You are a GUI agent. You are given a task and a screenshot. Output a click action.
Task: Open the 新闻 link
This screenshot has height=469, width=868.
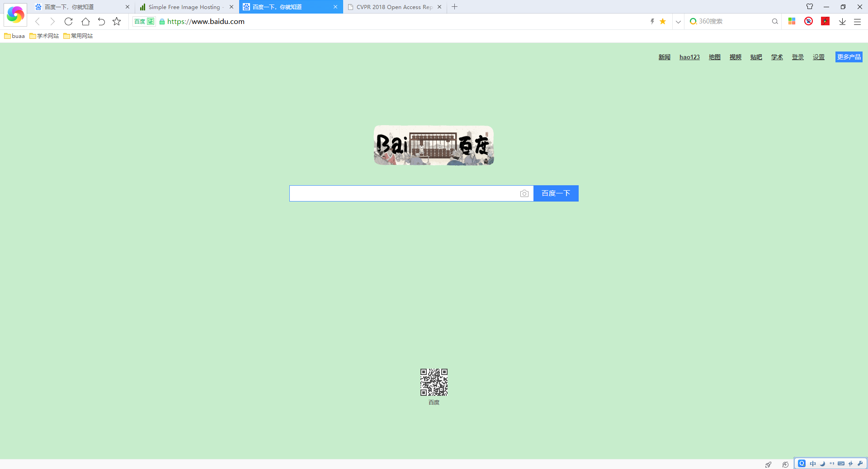click(x=664, y=57)
